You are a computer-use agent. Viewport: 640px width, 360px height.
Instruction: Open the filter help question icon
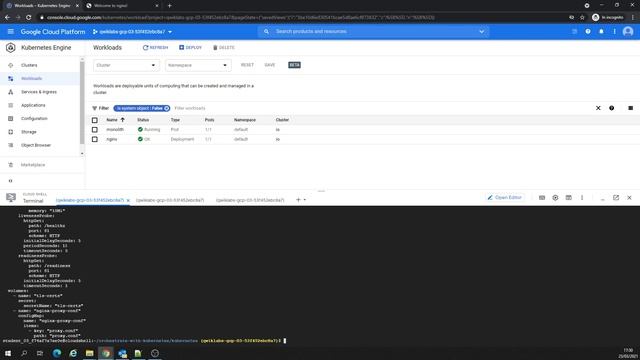(x=611, y=108)
